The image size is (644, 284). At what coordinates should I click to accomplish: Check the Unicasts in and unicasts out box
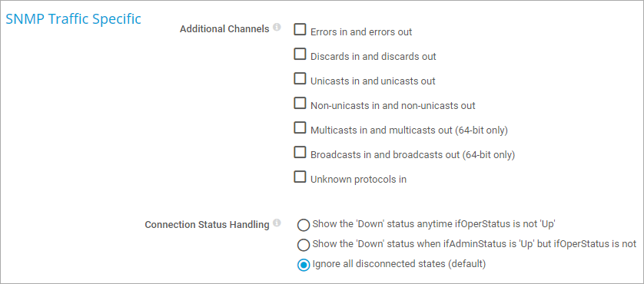pos(300,79)
